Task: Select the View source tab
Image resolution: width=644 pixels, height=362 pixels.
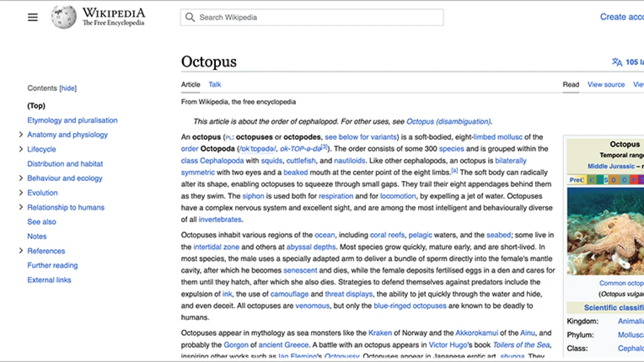Action: [x=606, y=84]
